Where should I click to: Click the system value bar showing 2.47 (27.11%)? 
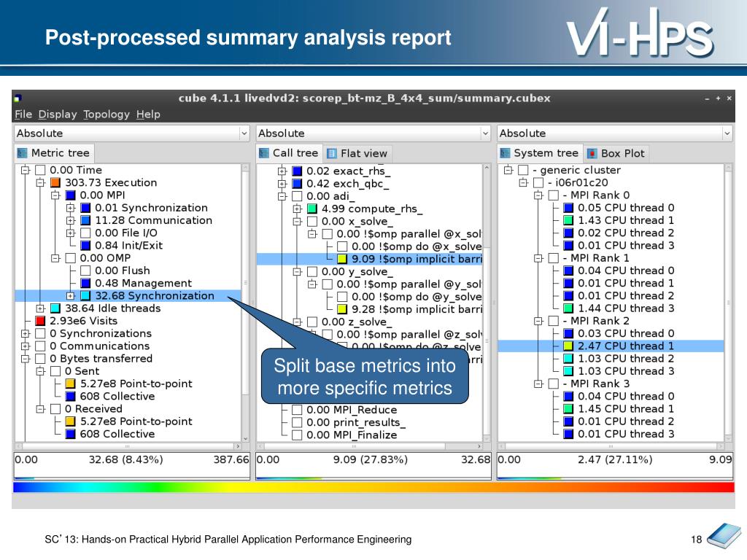(x=615, y=466)
